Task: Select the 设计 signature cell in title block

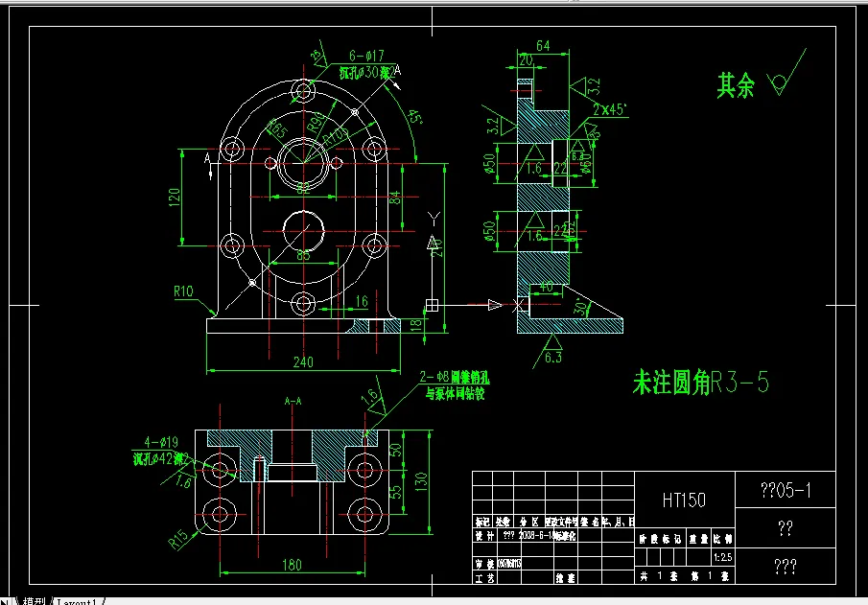Action: click(485, 535)
